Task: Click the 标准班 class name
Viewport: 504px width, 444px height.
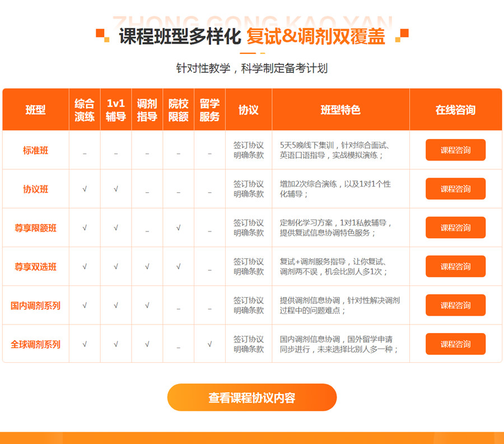Action: (36, 150)
